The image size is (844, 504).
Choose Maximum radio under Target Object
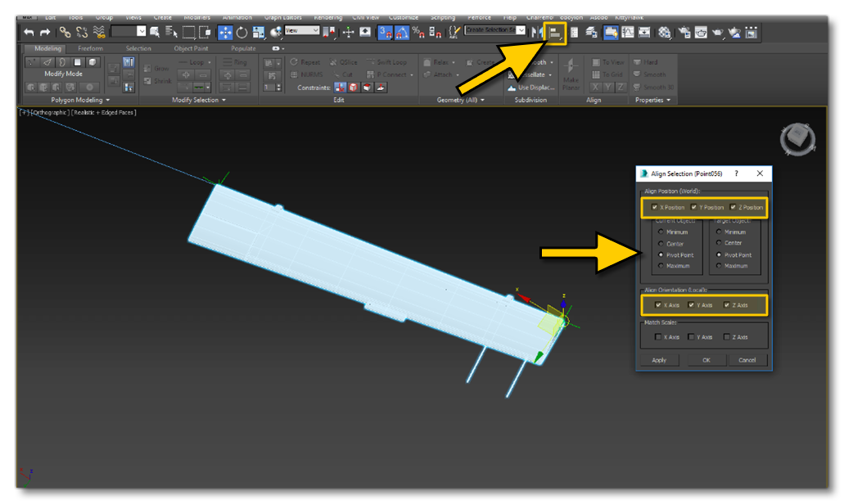[719, 266]
